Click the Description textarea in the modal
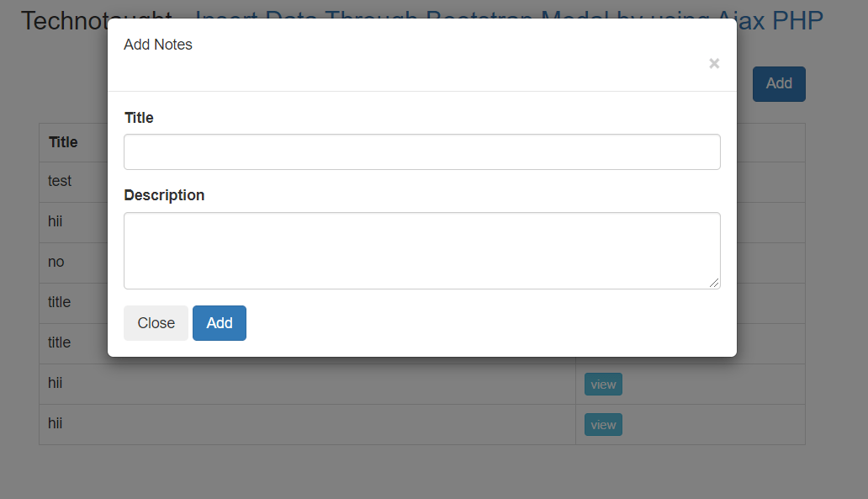The image size is (868, 499). point(421,250)
